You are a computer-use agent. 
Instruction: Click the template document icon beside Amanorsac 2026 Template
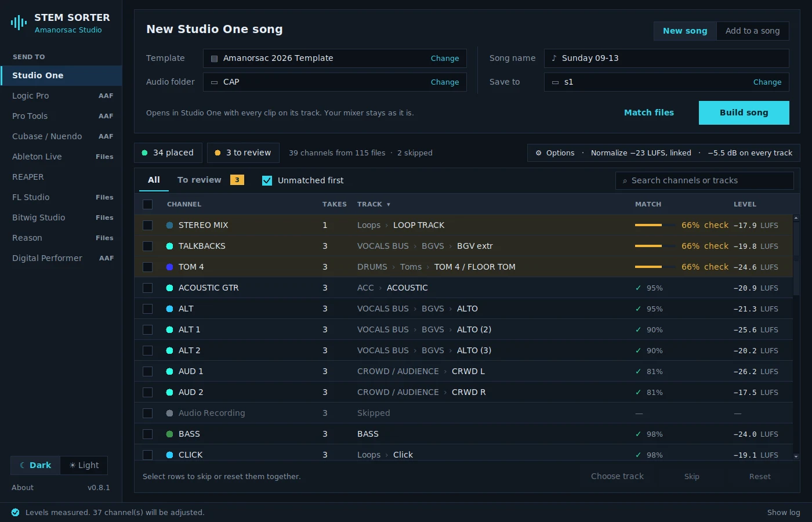point(214,59)
